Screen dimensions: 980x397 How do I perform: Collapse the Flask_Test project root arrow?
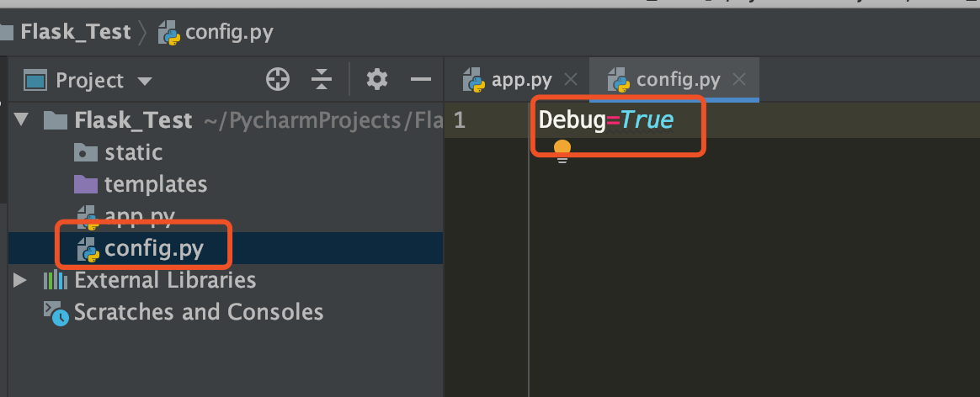[x=21, y=120]
